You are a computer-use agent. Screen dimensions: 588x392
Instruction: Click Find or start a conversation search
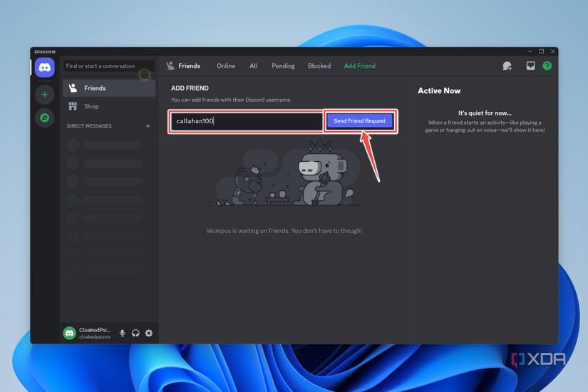(x=109, y=66)
